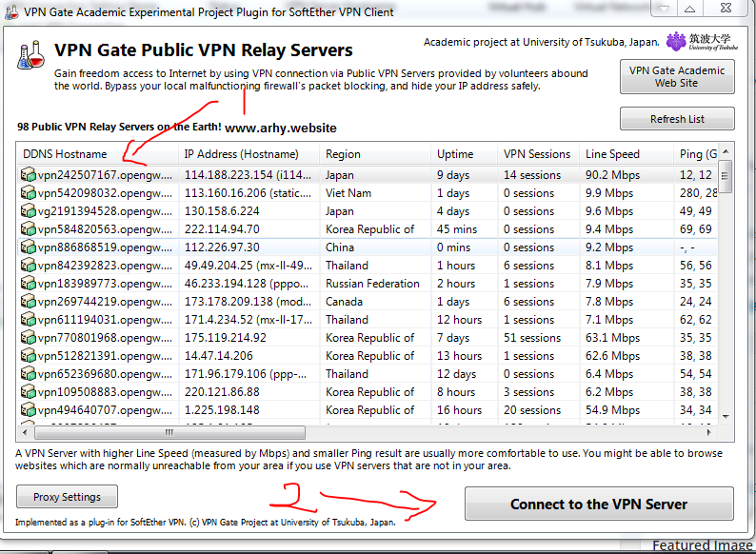Sort by Line Speed column header
This screenshot has height=554, width=756.
627,154
